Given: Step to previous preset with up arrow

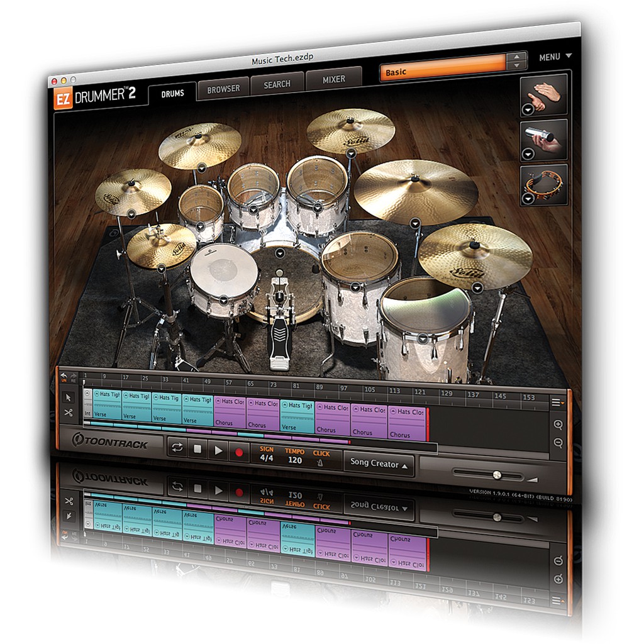Looking at the screenshot, I should pos(517,57).
